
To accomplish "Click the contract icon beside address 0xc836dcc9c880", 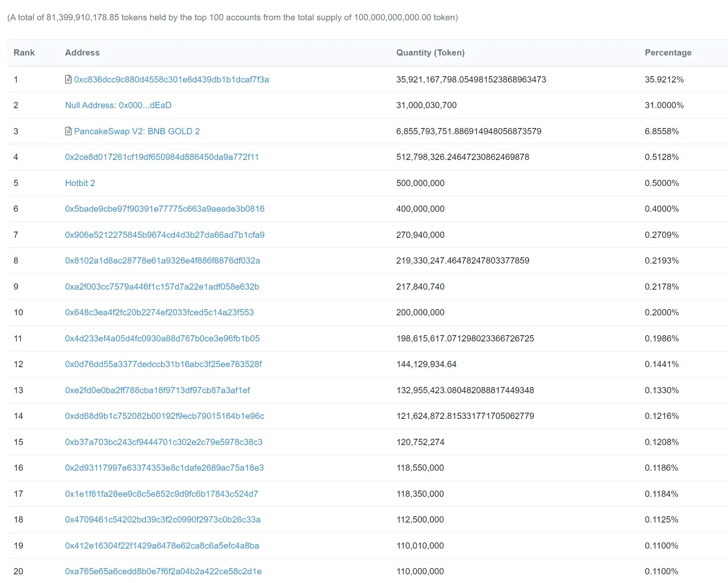I will (x=68, y=79).
